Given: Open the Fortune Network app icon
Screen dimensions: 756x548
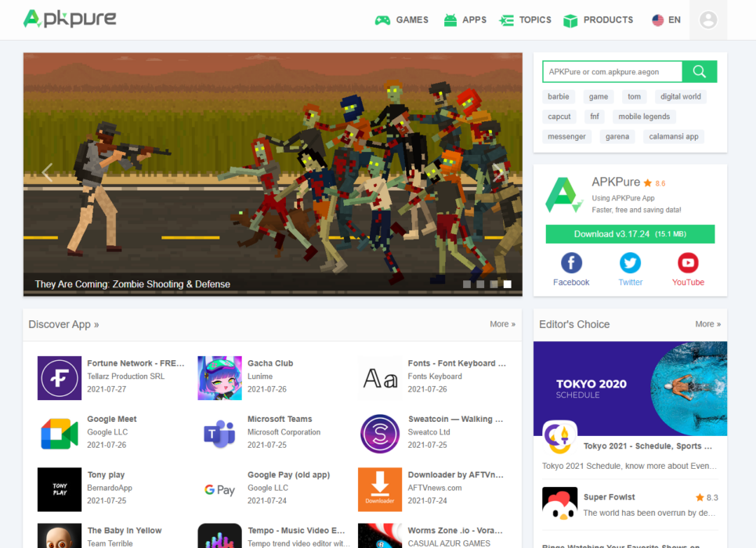Looking at the screenshot, I should (60, 378).
